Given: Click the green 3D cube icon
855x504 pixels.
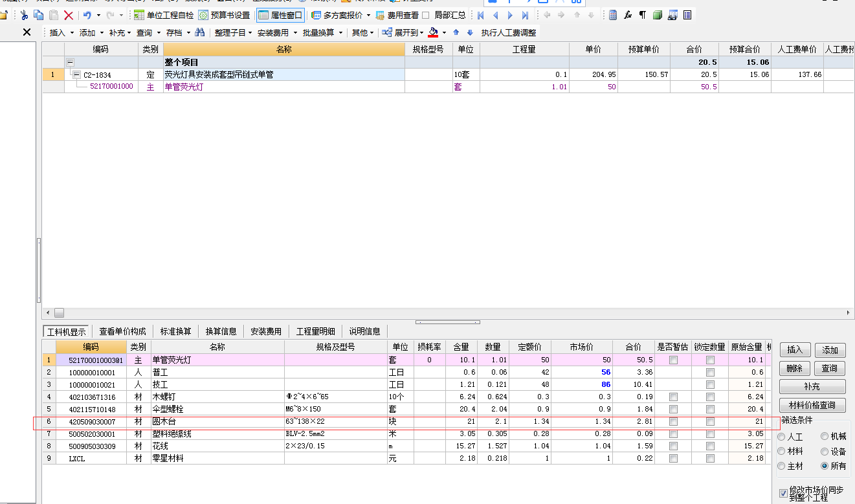Looking at the screenshot, I should pyautogui.click(x=658, y=15).
